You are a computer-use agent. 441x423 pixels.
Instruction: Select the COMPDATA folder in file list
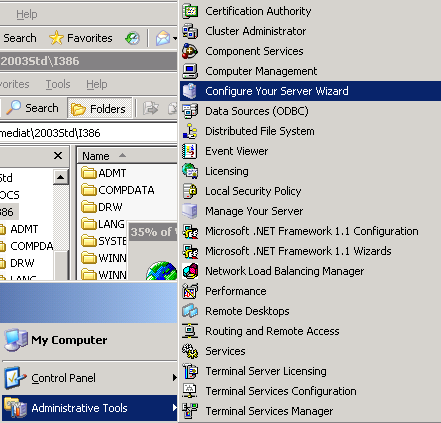point(118,190)
